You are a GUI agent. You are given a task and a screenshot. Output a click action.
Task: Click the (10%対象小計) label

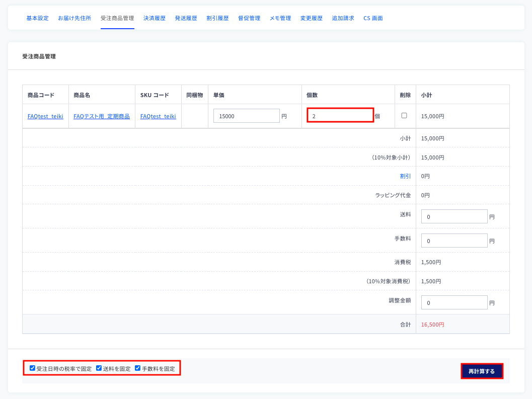point(391,157)
